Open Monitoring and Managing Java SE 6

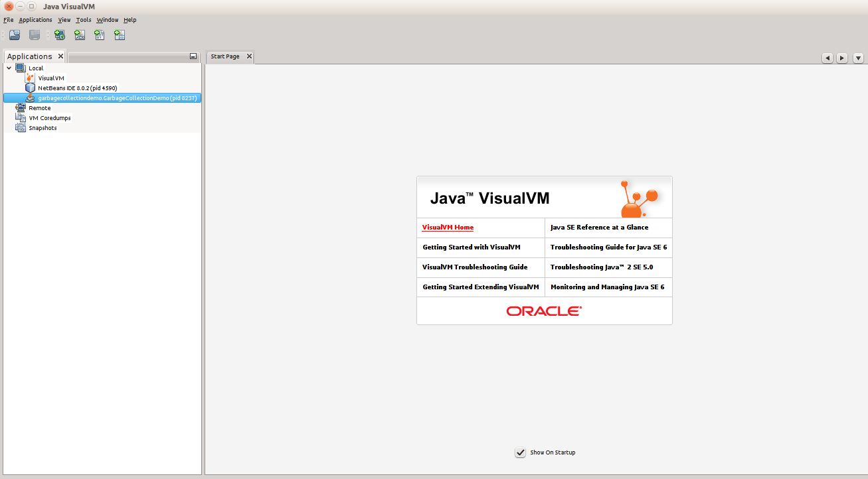coord(607,287)
